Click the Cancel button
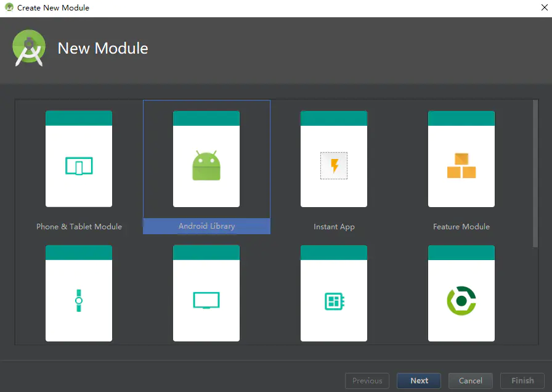This screenshot has height=392, width=552. point(470,381)
